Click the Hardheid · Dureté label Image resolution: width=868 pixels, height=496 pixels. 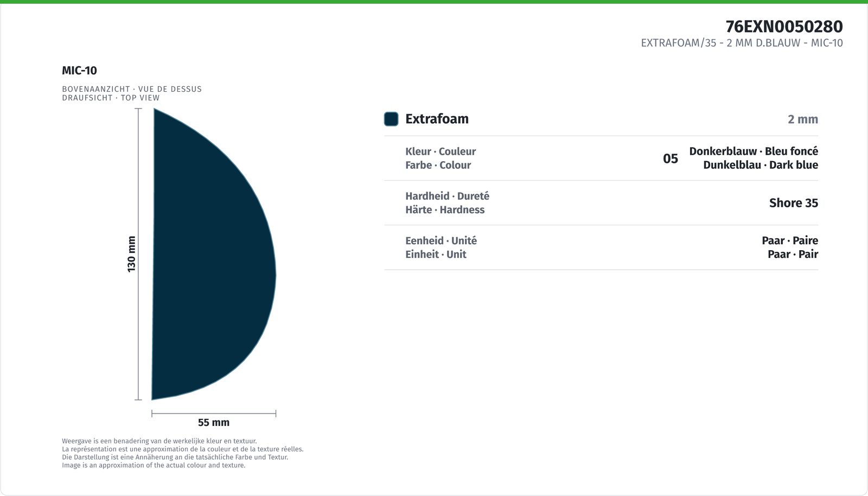[x=447, y=196]
